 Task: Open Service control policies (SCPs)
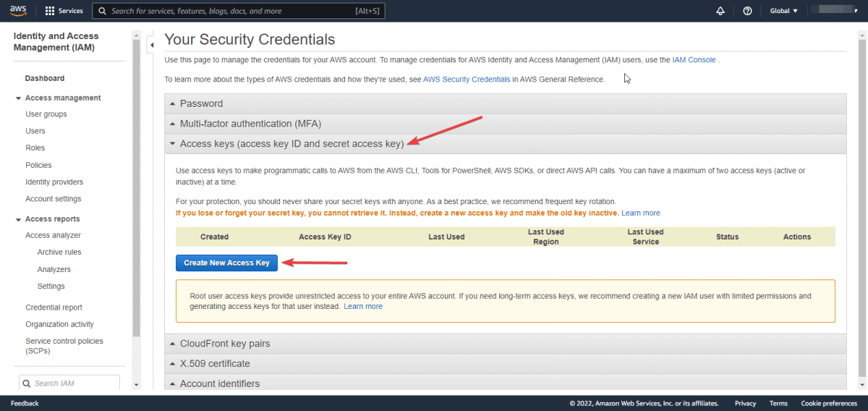64,346
